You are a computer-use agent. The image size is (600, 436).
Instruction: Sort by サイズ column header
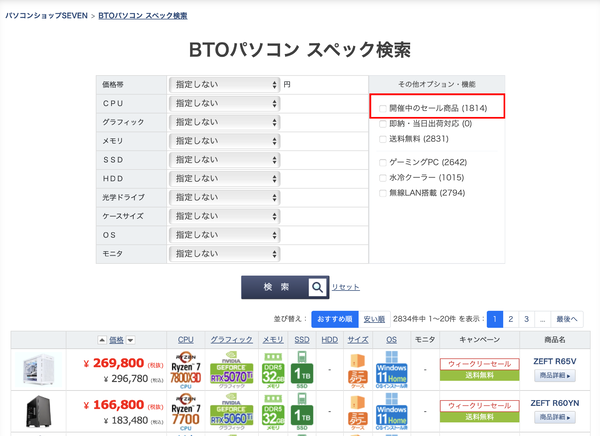358,340
